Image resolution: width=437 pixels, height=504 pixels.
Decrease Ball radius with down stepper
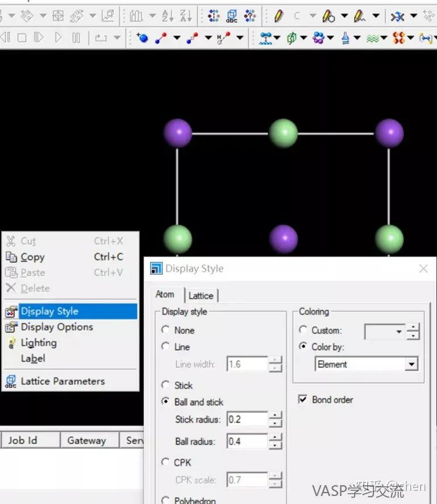click(x=275, y=445)
